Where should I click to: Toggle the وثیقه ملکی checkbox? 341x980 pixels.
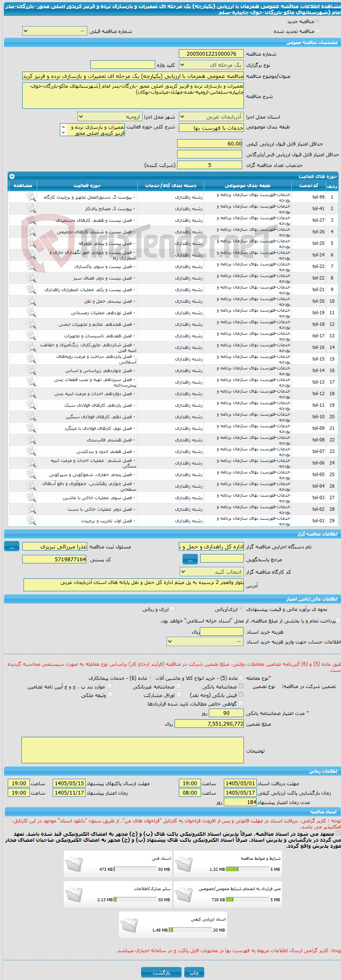click(110, 694)
